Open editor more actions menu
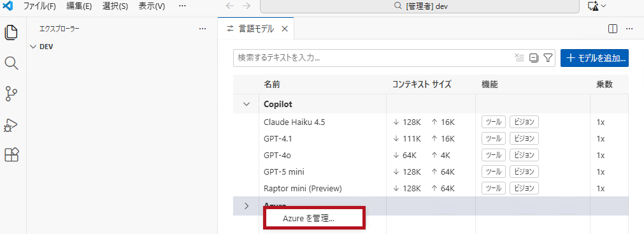 (629, 29)
